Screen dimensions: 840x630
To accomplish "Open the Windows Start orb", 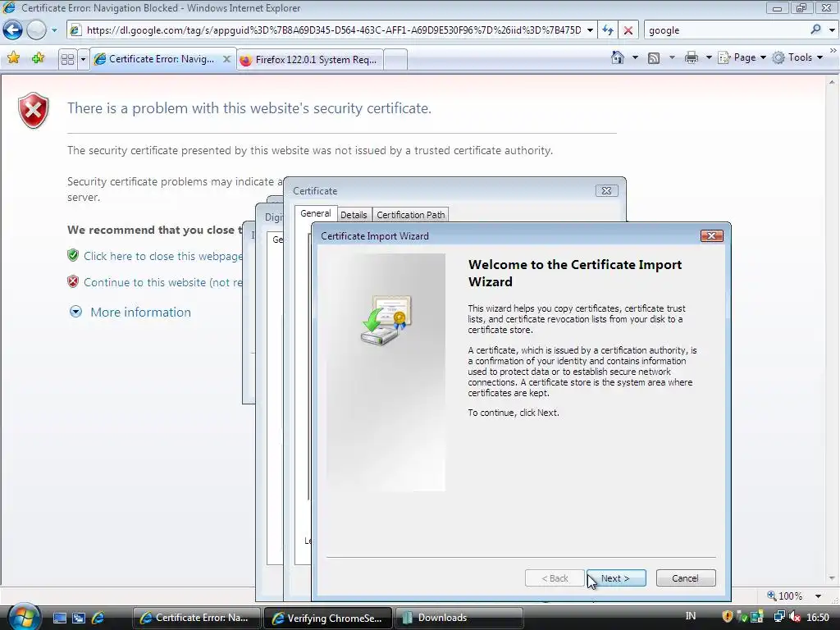I will (x=24, y=617).
